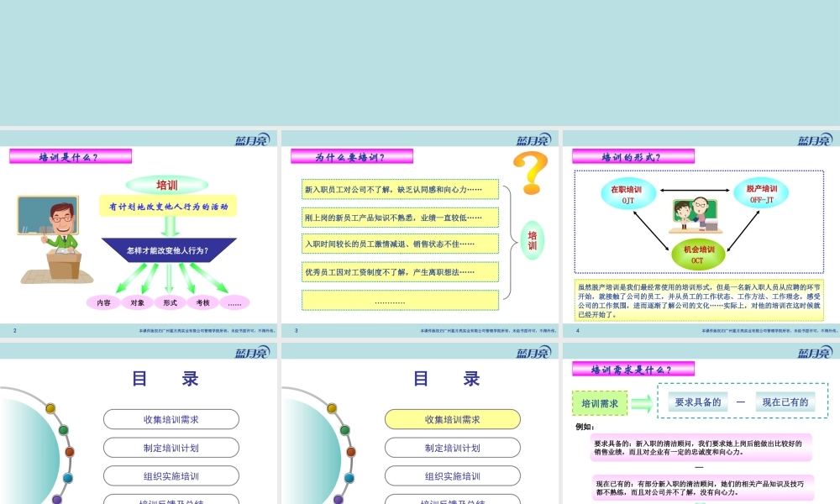
Task: Click the 蓝月亮 logo on the 为什么要培训 slide
Action: tap(533, 139)
